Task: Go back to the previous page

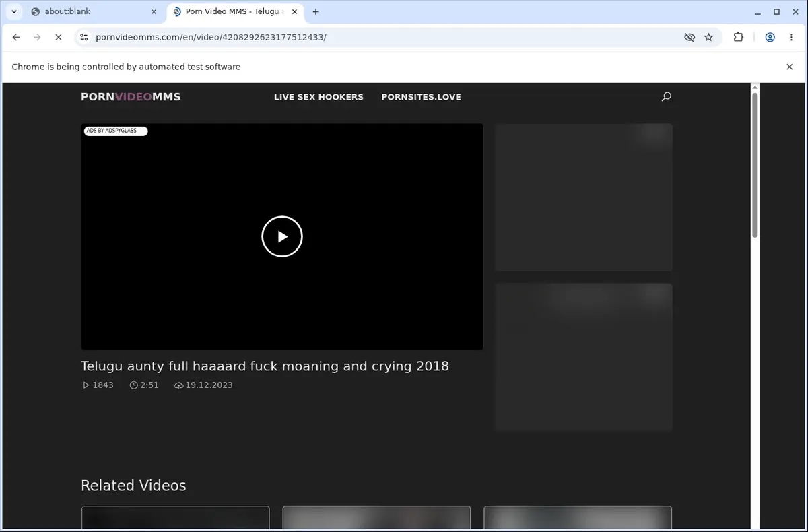Action: 16,38
